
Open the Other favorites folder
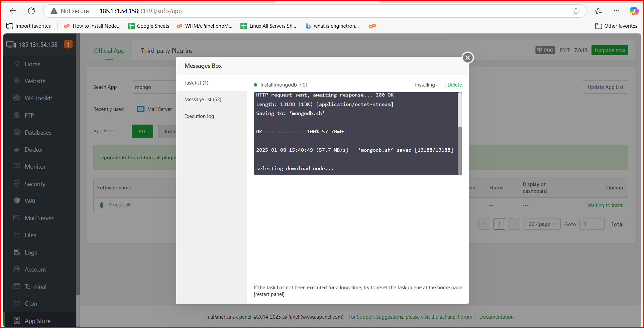point(616,26)
